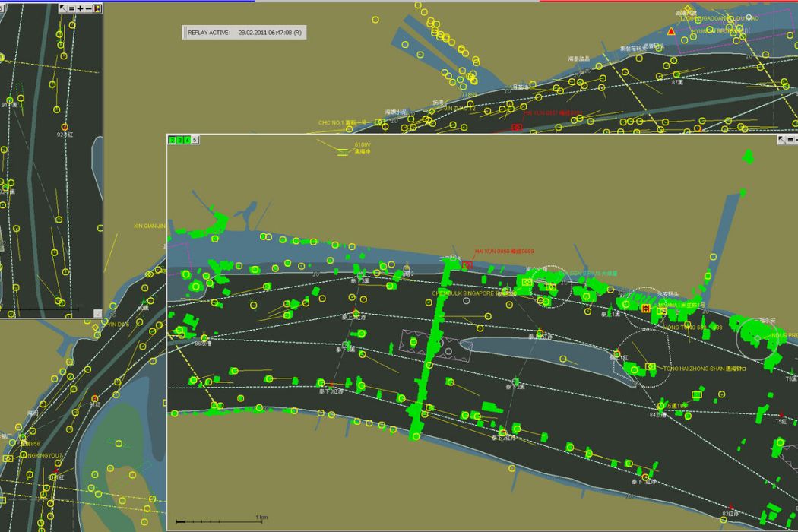Select the arrow pointer tool in the main inset window
798x532 pixels.
click(781, 140)
